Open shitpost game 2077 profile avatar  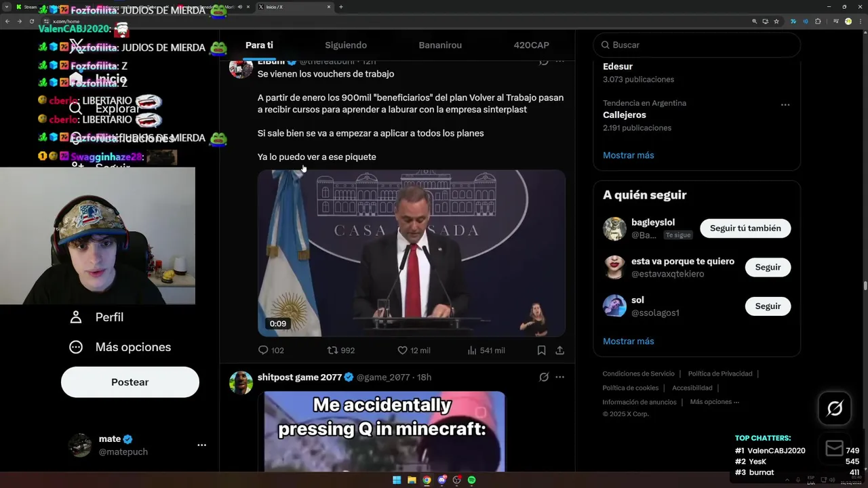tap(241, 382)
